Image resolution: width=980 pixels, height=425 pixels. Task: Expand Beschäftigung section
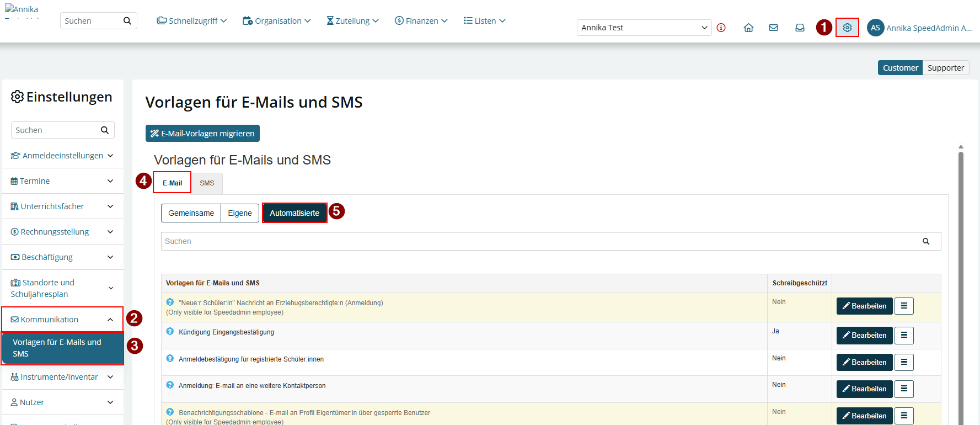click(x=62, y=257)
